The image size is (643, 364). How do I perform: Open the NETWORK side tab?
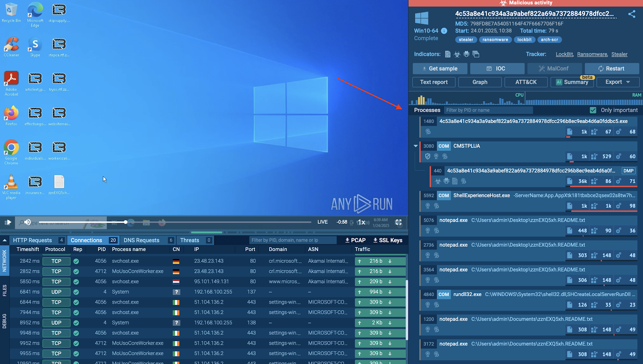tap(4, 260)
